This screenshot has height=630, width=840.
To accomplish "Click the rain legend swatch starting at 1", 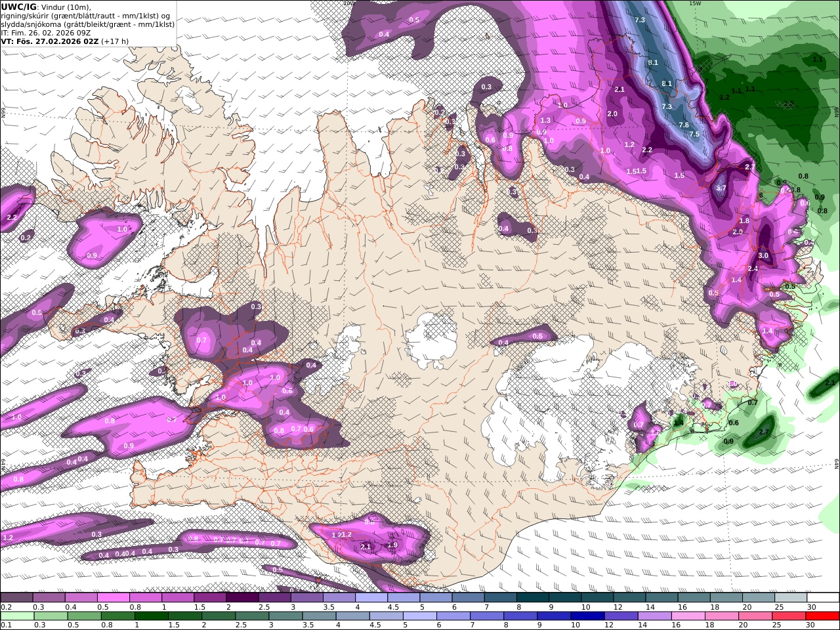I will tap(152, 616).
